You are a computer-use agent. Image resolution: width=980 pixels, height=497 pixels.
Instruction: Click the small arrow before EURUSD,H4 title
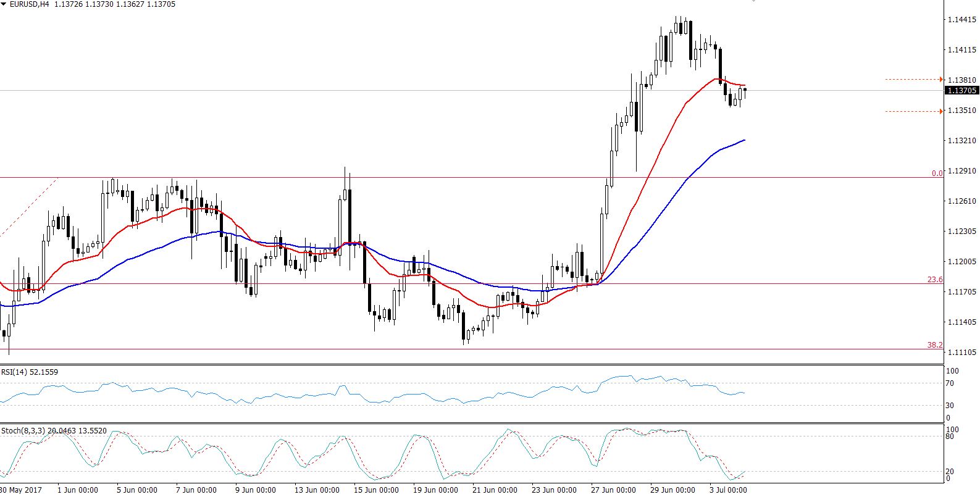[4, 4]
